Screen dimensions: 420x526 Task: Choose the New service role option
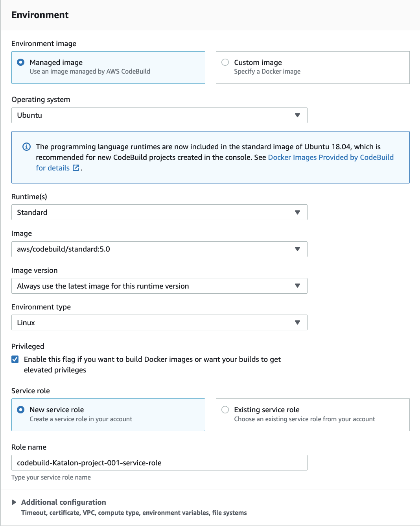pos(21,410)
